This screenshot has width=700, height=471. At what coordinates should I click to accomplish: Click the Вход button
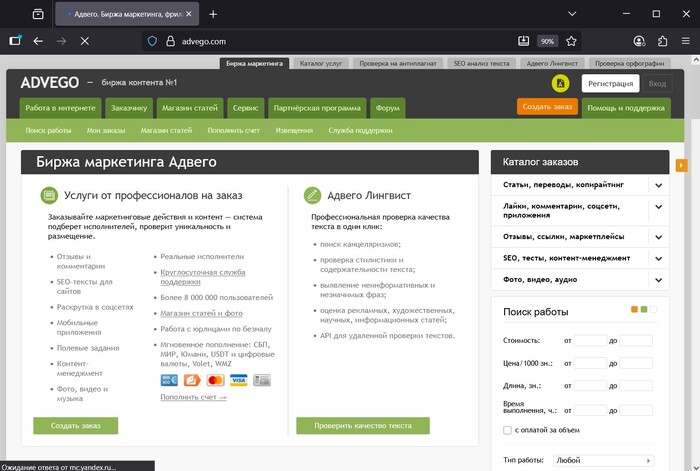(657, 83)
